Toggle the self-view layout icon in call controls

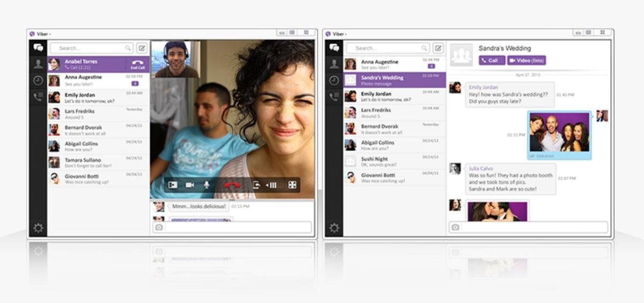[x=173, y=185]
